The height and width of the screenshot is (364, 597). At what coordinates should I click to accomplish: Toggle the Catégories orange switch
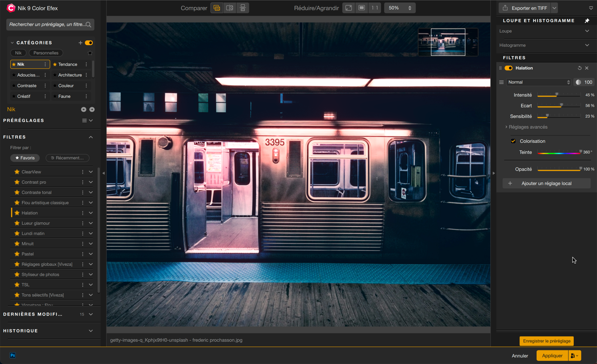coord(89,43)
